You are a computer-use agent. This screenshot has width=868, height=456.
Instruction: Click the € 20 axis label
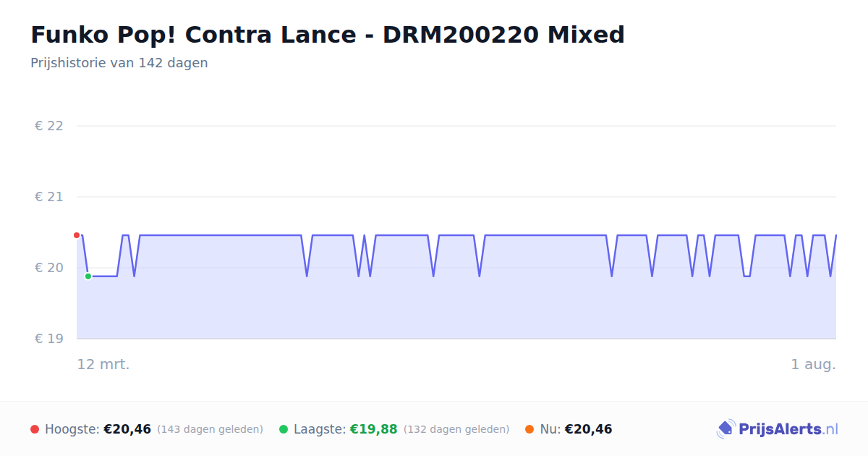pos(49,268)
